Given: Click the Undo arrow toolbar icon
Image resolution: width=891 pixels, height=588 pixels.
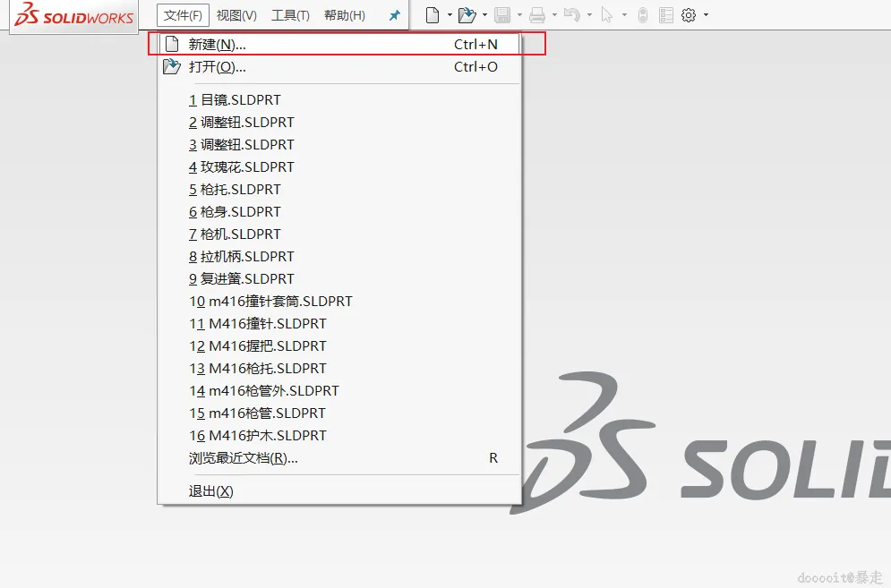Looking at the screenshot, I should (x=572, y=15).
